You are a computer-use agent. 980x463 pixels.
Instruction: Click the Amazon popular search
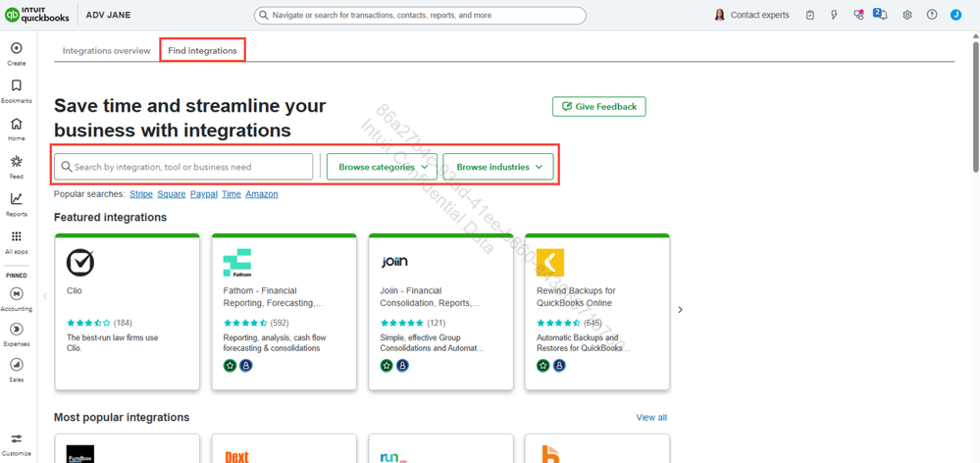click(x=262, y=194)
